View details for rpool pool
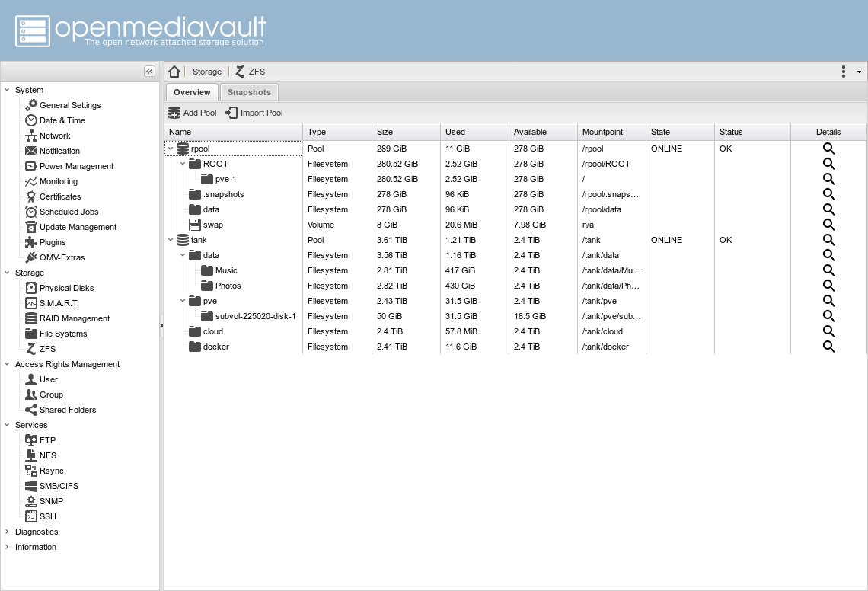 click(x=828, y=149)
